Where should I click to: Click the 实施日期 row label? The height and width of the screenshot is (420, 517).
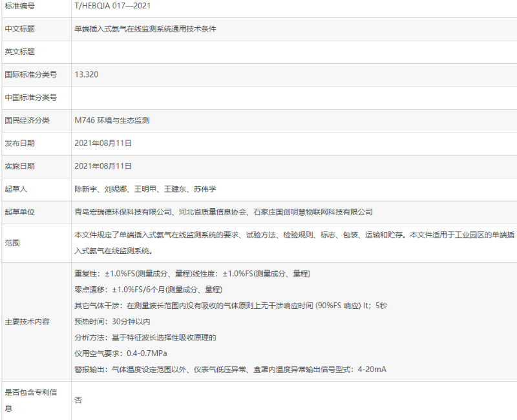click(26, 166)
